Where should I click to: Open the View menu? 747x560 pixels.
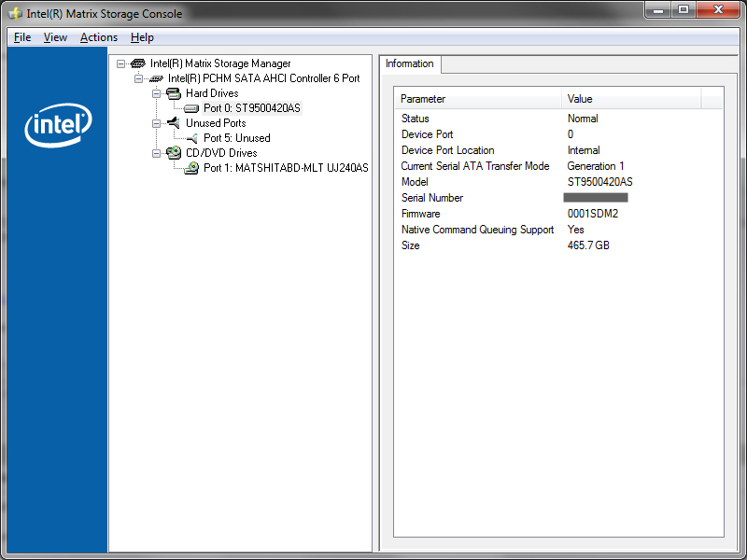click(55, 37)
